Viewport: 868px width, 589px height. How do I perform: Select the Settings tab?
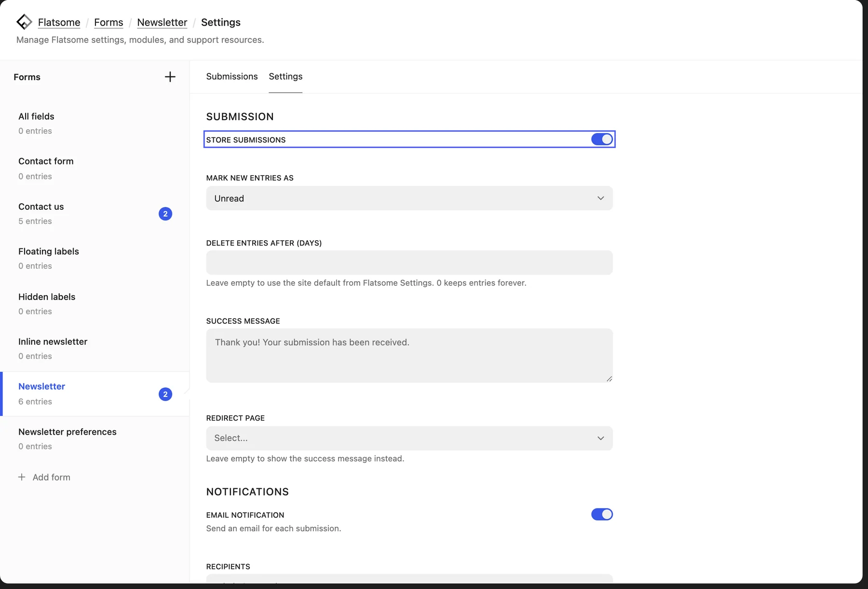pyautogui.click(x=285, y=76)
